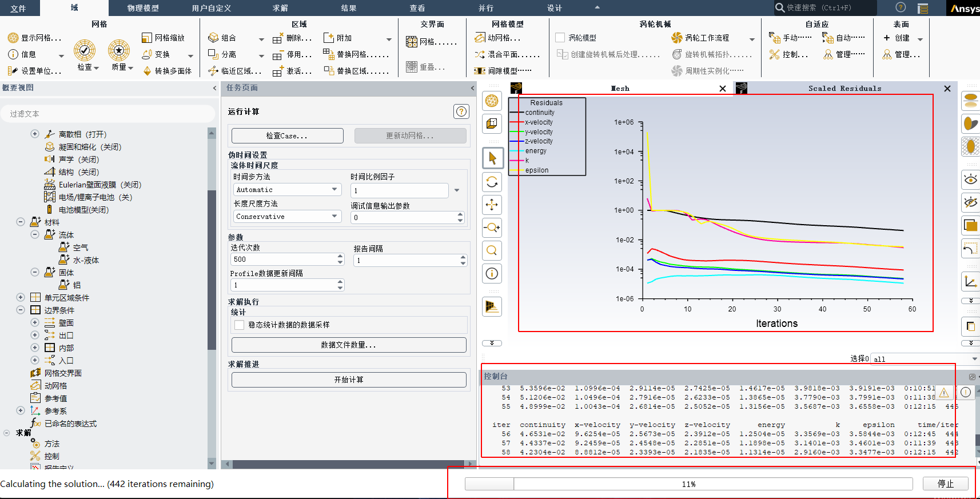Toggle the 涡轮模型 checkbox
The height and width of the screenshot is (499, 980).
click(560, 38)
